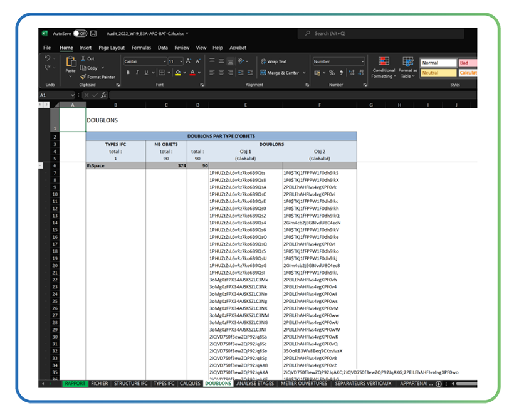Open Conditional Formatting menu

(384, 67)
